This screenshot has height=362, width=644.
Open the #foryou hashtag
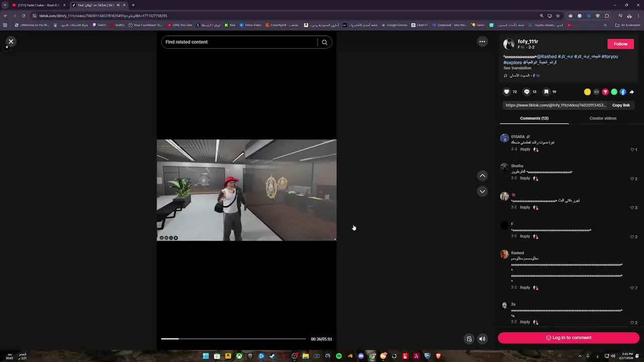[609, 57]
